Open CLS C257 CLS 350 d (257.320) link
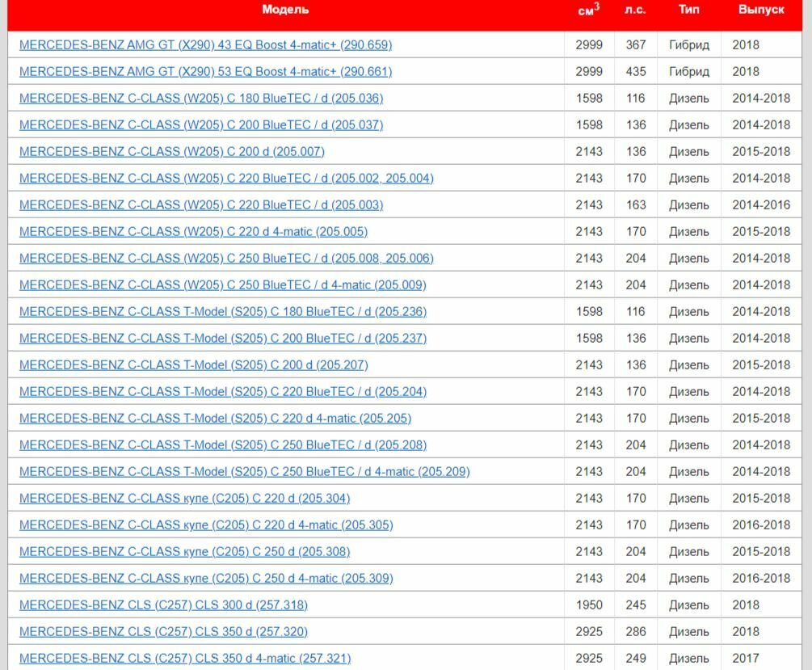This screenshot has height=670, width=812. pos(163,632)
